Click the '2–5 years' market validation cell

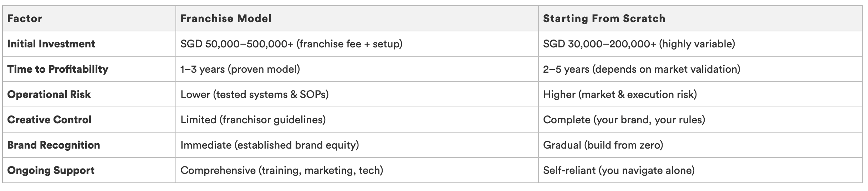(641, 69)
